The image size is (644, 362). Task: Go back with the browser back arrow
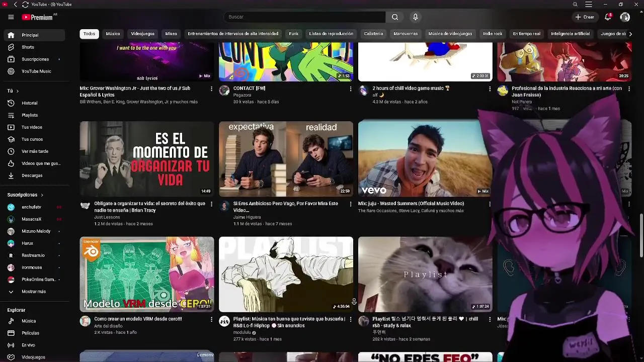coord(15,5)
